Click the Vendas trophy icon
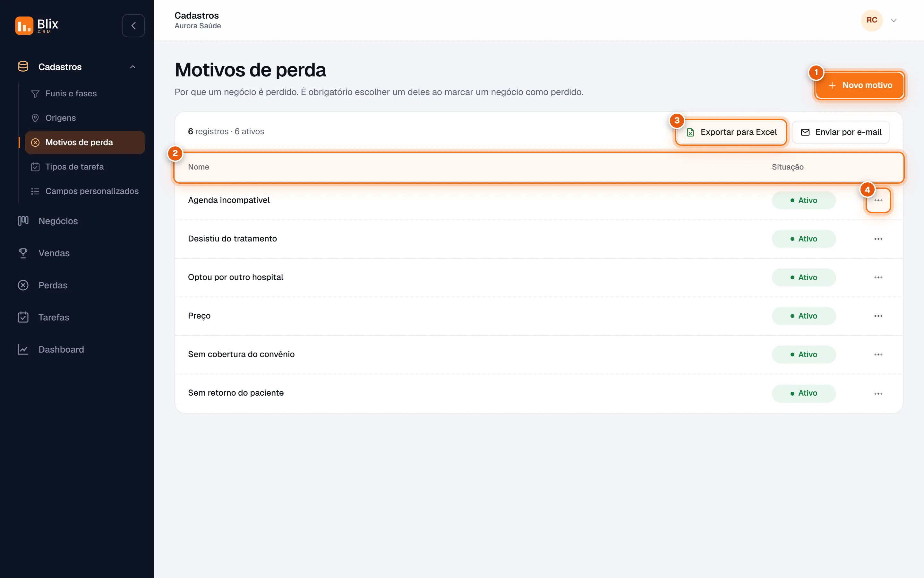924x578 pixels. (23, 253)
